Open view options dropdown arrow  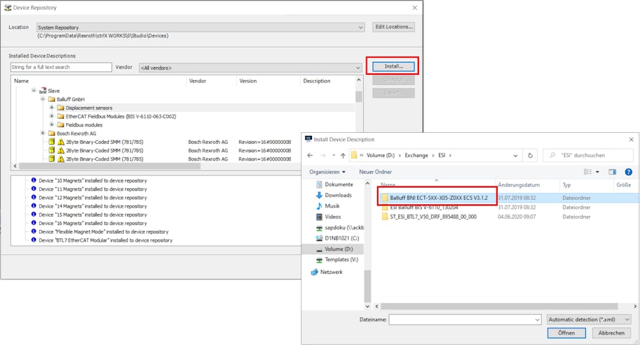[598, 171]
